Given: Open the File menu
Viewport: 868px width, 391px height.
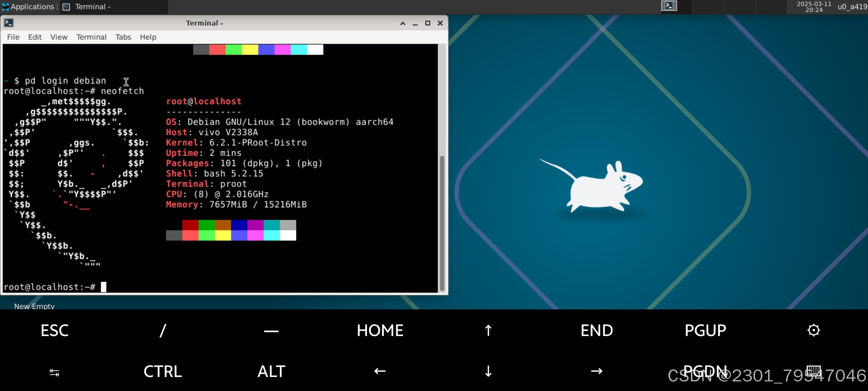Looking at the screenshot, I should (13, 37).
